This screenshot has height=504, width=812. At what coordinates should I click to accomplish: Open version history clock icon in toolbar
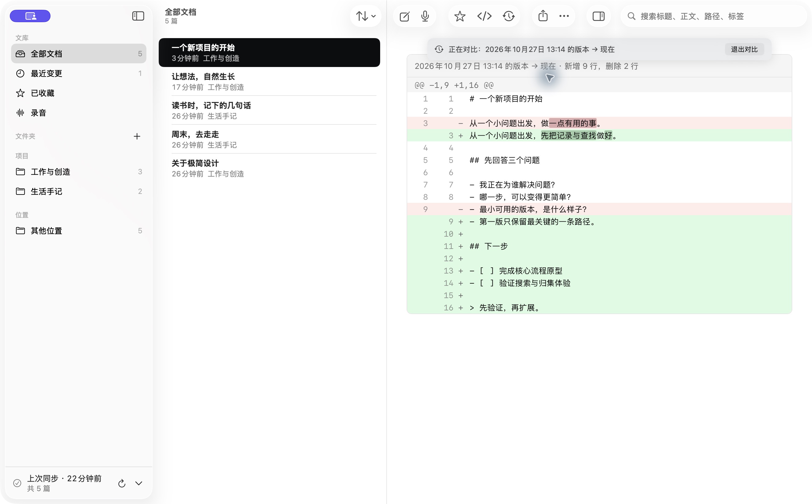(508, 16)
